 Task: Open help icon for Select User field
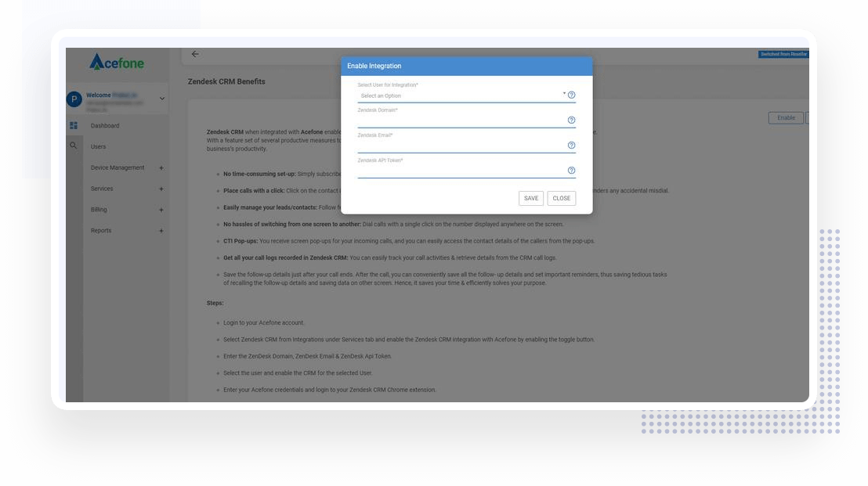point(571,95)
